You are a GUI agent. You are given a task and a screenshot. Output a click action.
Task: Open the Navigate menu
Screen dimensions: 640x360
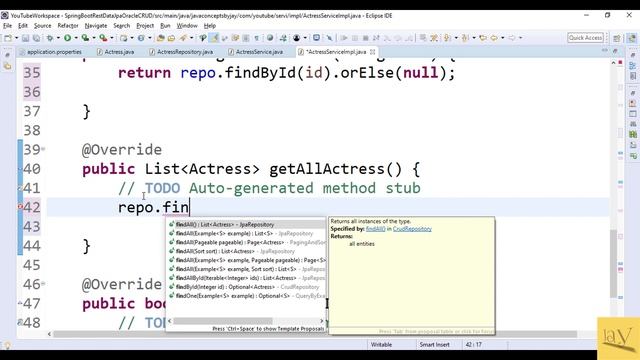click(96, 26)
